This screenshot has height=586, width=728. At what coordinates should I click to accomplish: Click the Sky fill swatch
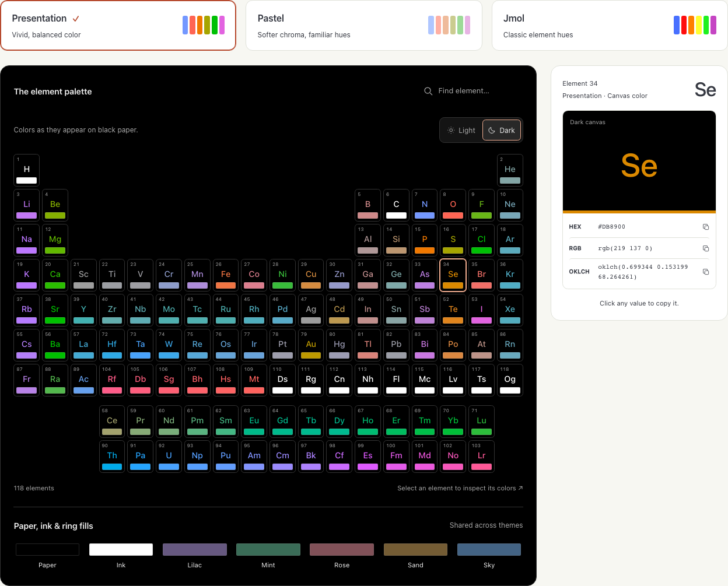pyautogui.click(x=489, y=549)
